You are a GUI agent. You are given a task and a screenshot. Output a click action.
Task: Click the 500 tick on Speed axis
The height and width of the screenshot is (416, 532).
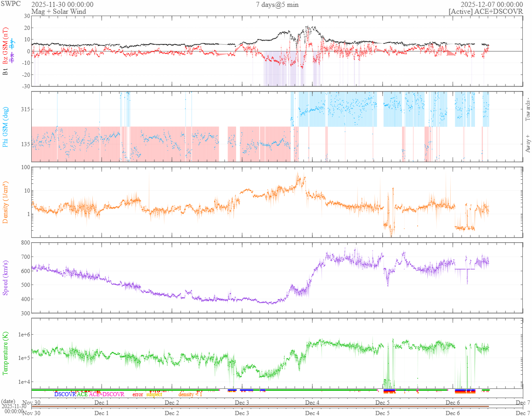(x=25, y=285)
